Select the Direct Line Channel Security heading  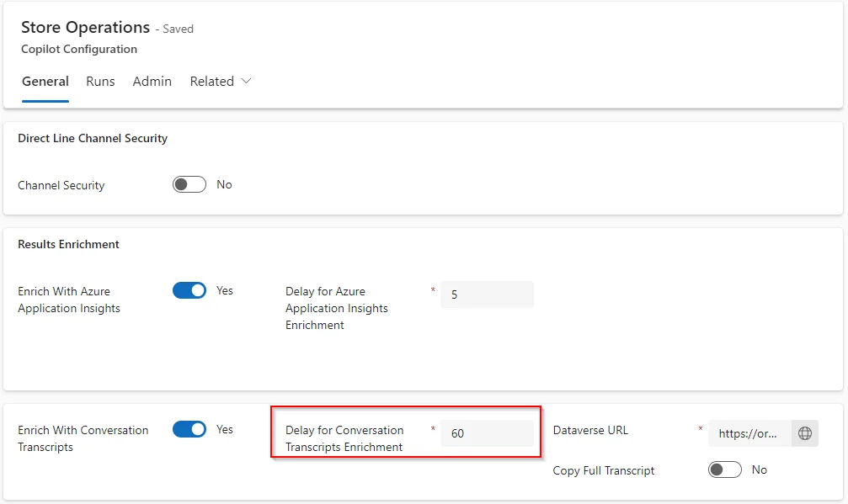click(93, 138)
